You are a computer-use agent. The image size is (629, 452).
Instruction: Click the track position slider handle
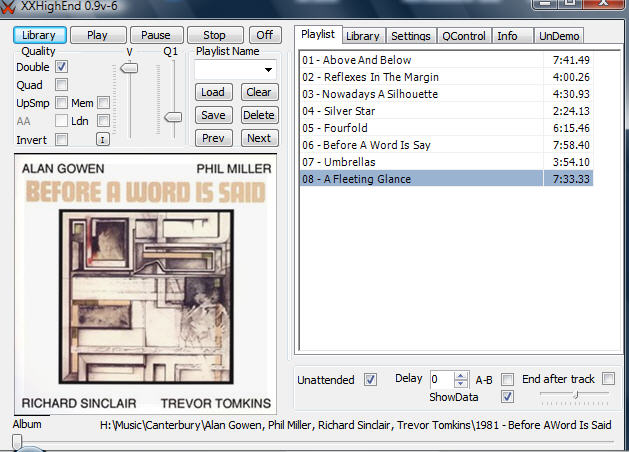pyautogui.click(x=17, y=442)
